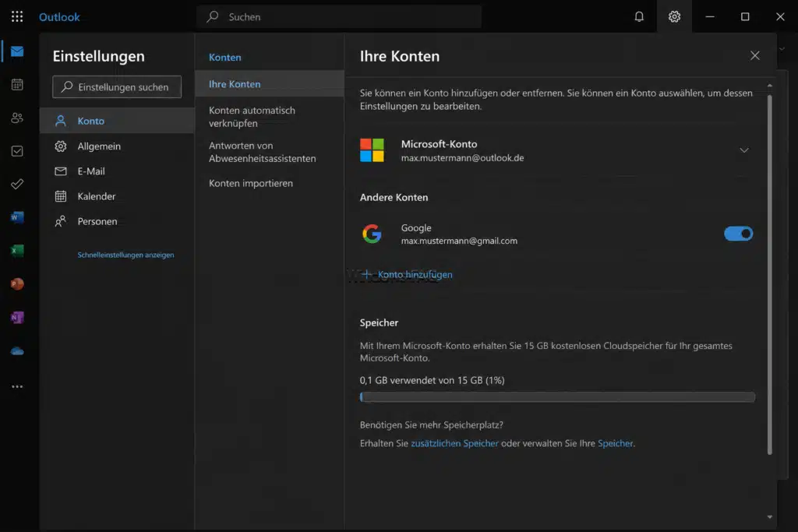Open the checkbox icon below the People icon in the left rail
Screen dimensions: 798x532
click(17, 151)
